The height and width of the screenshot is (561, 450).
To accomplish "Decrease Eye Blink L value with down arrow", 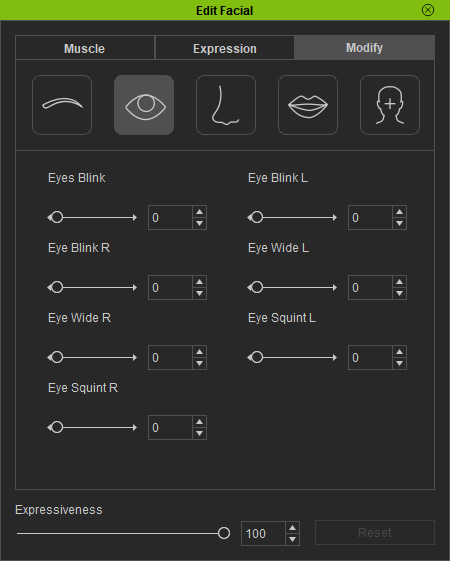I will [x=400, y=223].
